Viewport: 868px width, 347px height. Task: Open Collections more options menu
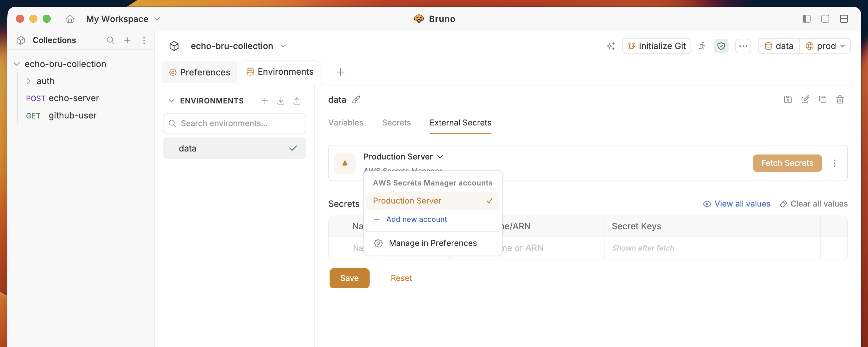point(144,40)
